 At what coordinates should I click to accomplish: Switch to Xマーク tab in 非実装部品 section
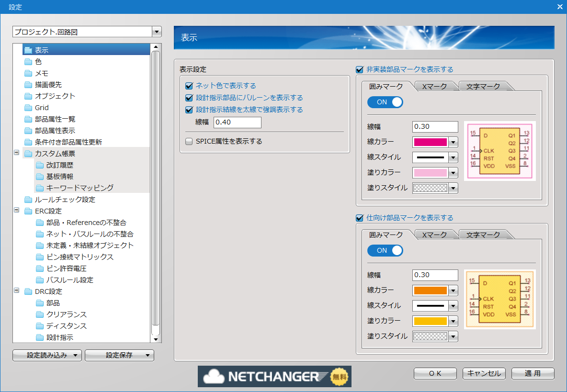tap(434, 86)
